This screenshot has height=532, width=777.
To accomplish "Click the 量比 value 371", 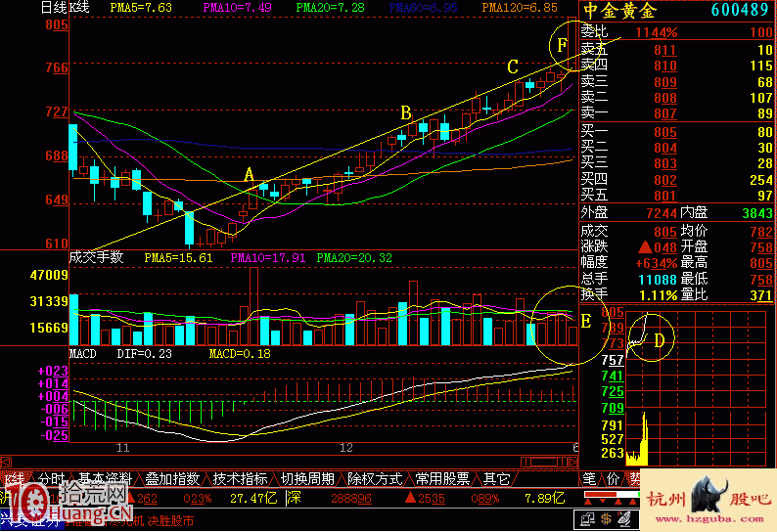I will 761,295.
